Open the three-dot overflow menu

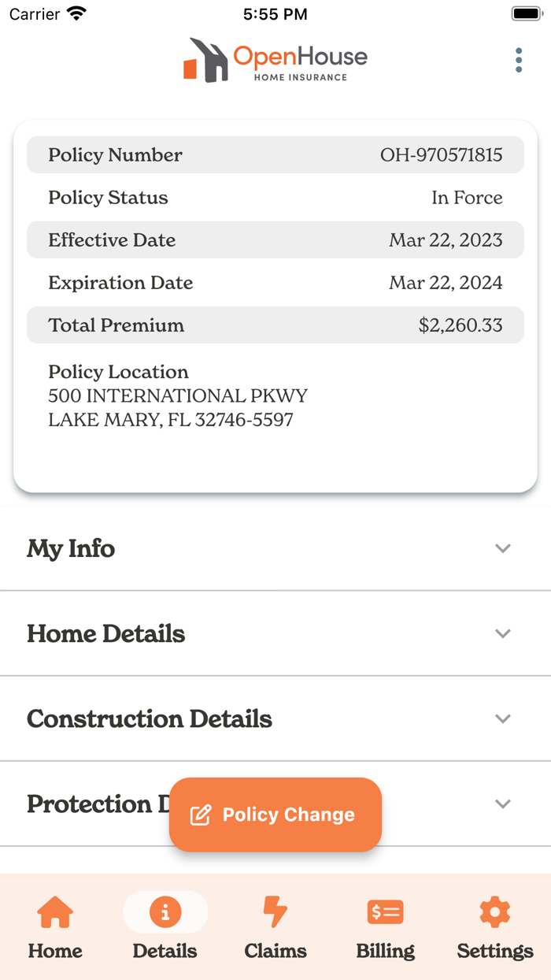click(519, 60)
